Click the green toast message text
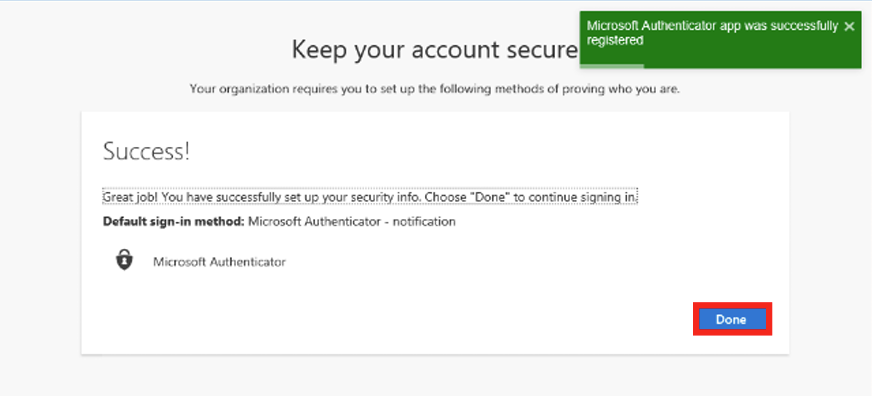This screenshot has height=396, width=872. [x=712, y=33]
